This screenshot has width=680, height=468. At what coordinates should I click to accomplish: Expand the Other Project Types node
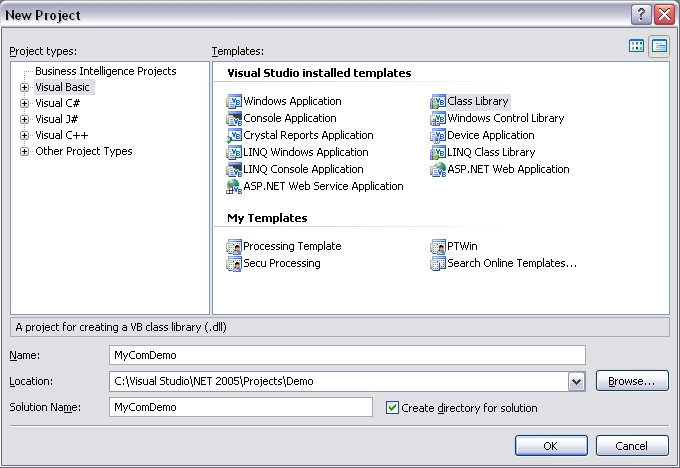point(24,151)
